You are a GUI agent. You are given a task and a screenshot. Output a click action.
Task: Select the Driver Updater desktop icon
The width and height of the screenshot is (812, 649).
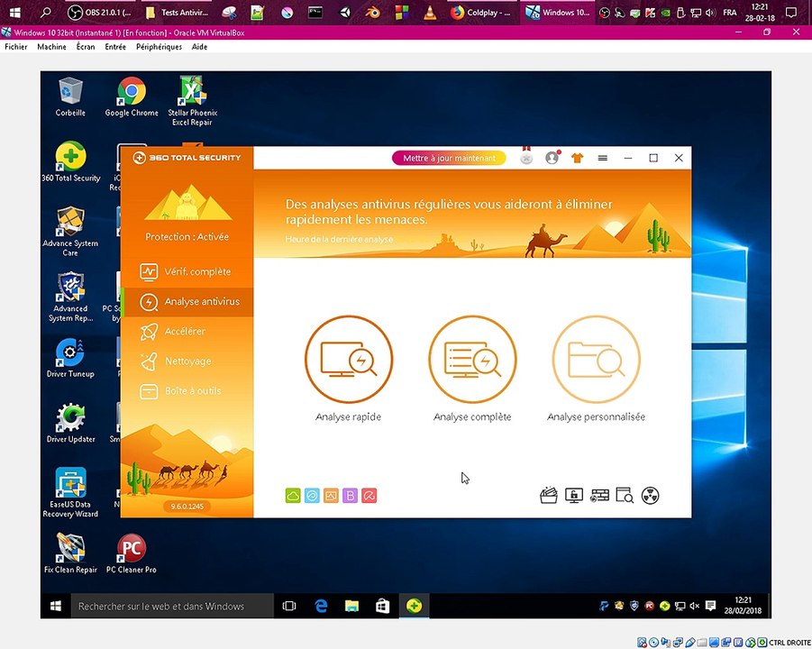70,423
